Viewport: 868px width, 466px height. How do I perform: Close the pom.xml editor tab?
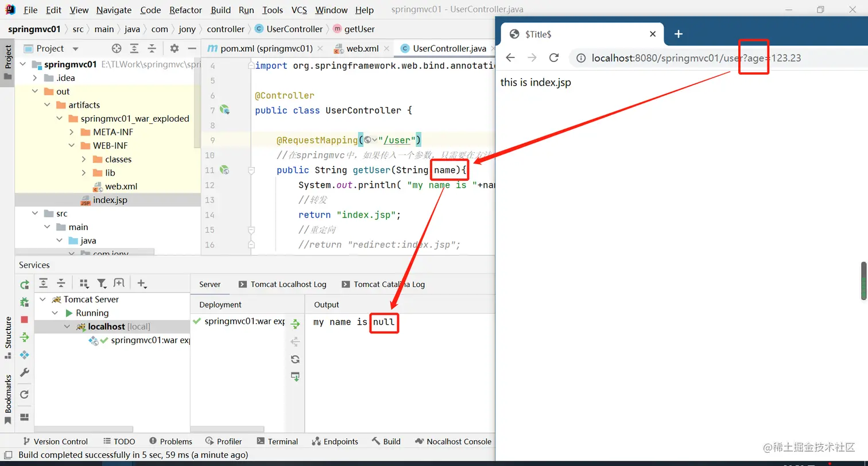pyautogui.click(x=320, y=49)
